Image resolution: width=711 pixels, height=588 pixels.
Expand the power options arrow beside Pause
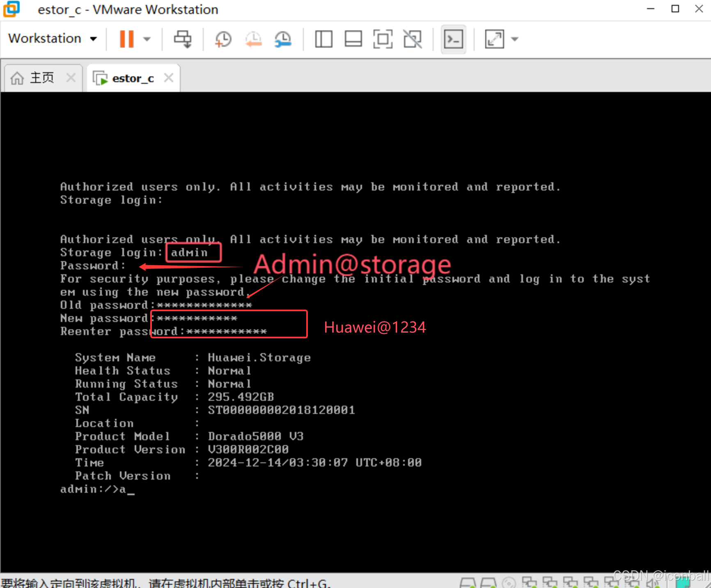pyautogui.click(x=147, y=39)
